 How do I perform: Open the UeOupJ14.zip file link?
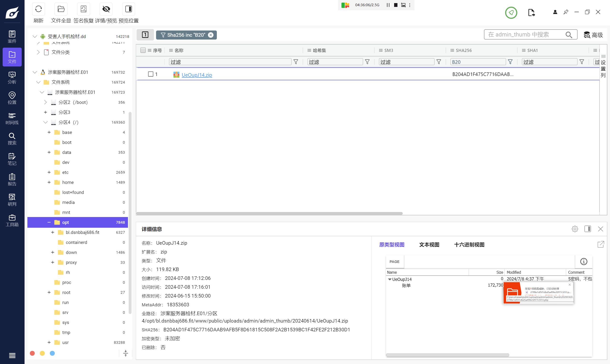pyautogui.click(x=197, y=75)
